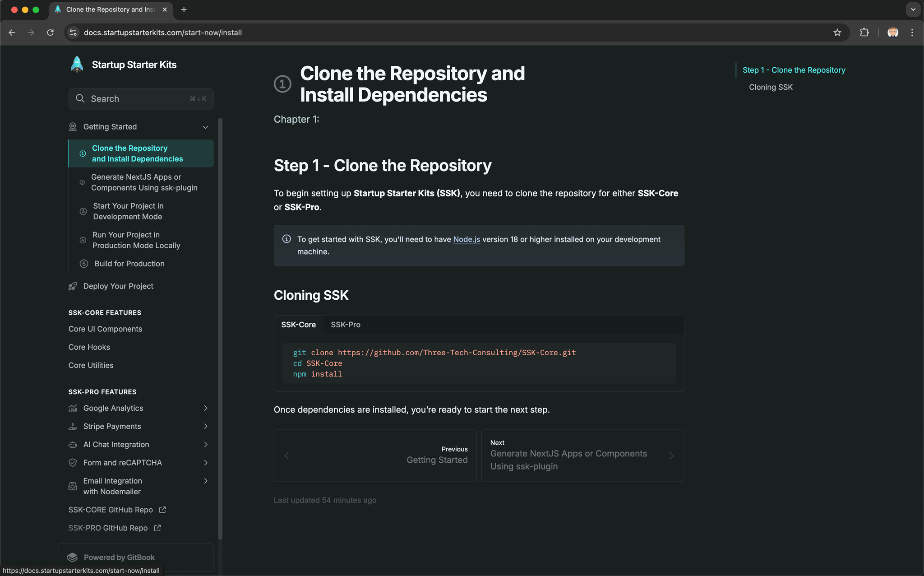Screen dimensions: 924x576
Task: Click the AI Chat Integration robot icon
Action: pyautogui.click(x=73, y=445)
